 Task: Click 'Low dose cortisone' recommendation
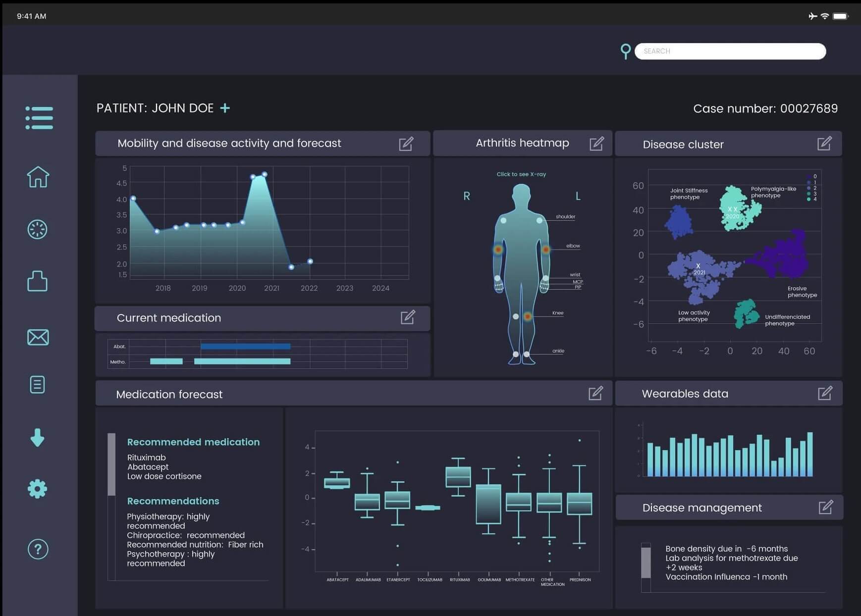point(164,476)
